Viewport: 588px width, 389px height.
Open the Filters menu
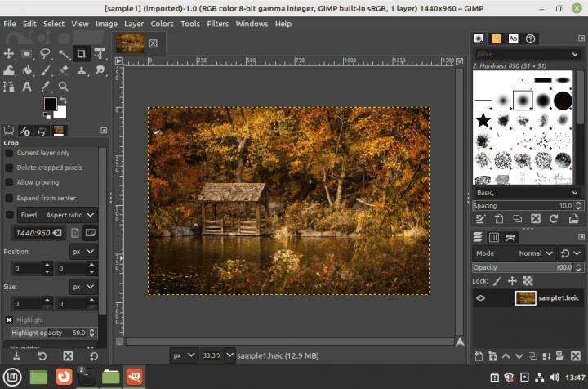click(217, 24)
